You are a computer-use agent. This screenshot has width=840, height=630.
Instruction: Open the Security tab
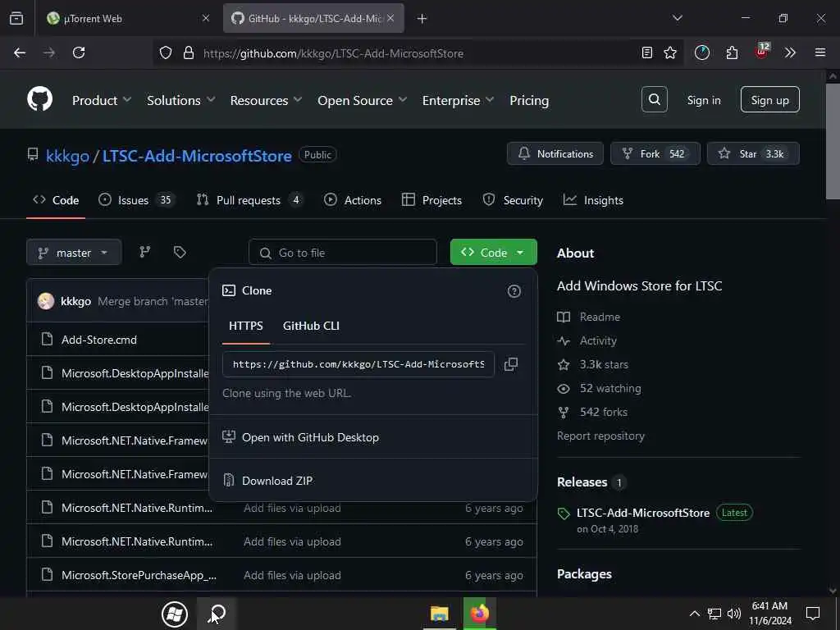click(x=514, y=200)
